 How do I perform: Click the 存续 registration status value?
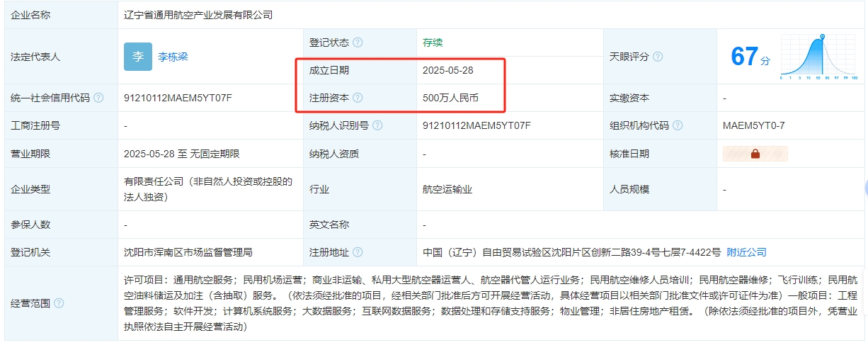tap(433, 43)
